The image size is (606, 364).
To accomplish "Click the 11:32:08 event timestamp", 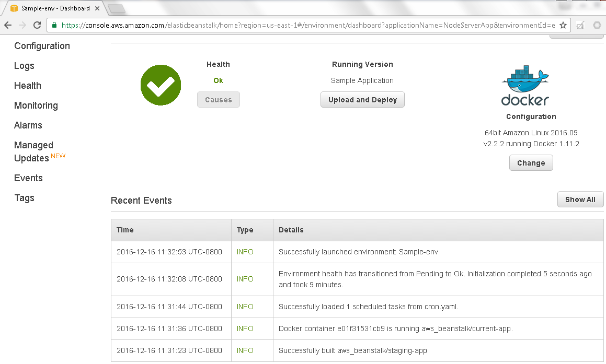I will pos(169,279).
